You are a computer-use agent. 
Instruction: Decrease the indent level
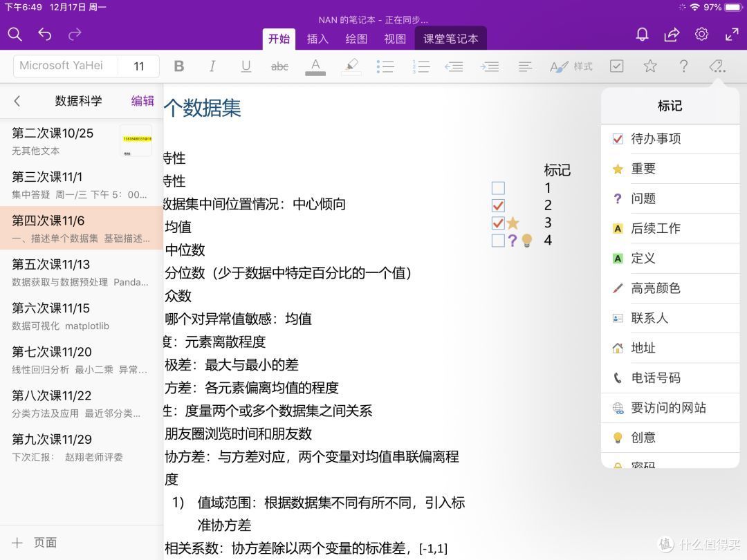454,66
